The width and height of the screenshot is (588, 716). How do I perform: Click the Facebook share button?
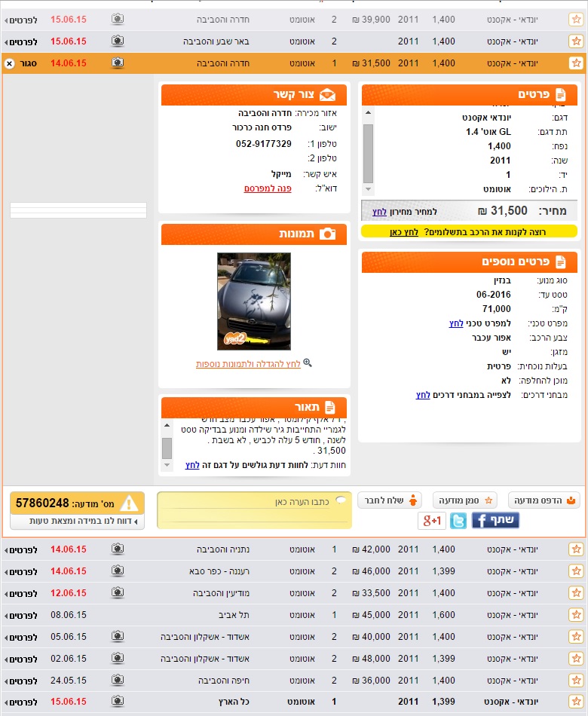pyautogui.click(x=495, y=520)
